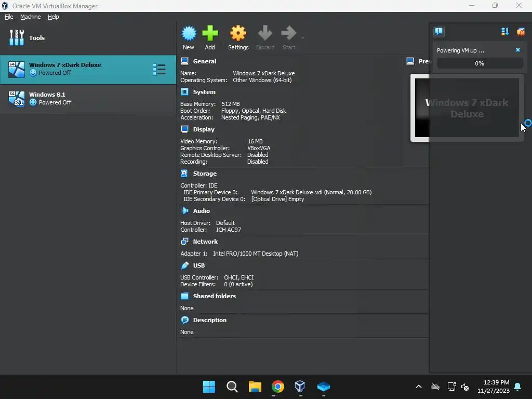This screenshot has height=399, width=532.
Task: Open the Tools wrench icon panel
Action: [17, 37]
